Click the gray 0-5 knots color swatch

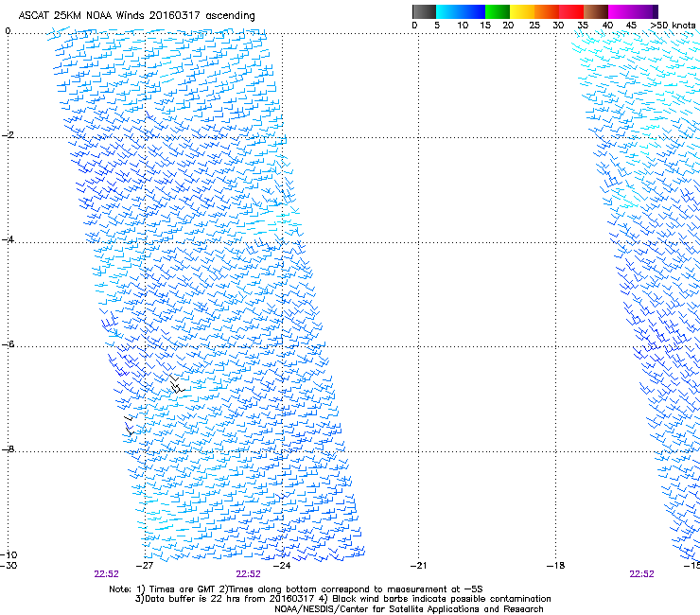coord(424,11)
